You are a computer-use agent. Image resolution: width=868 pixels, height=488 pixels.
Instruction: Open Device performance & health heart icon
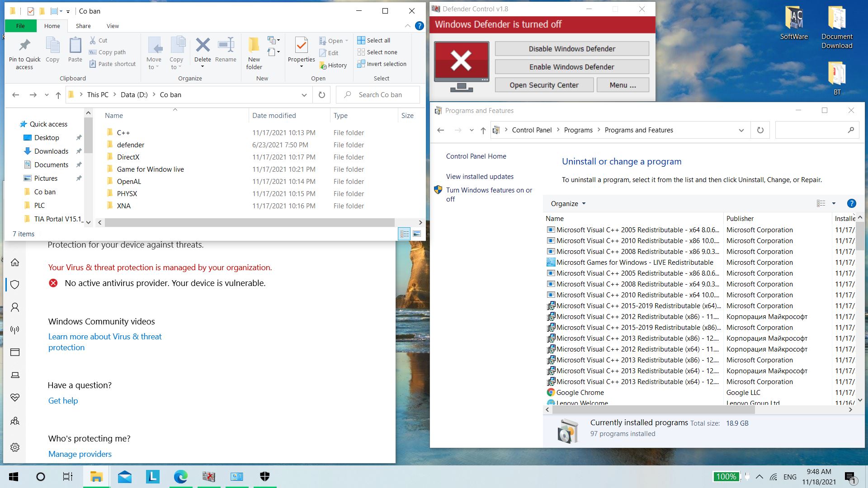[x=15, y=398]
